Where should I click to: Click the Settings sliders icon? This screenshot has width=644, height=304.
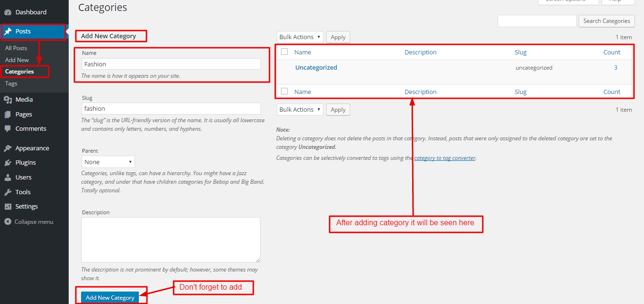tap(8, 207)
